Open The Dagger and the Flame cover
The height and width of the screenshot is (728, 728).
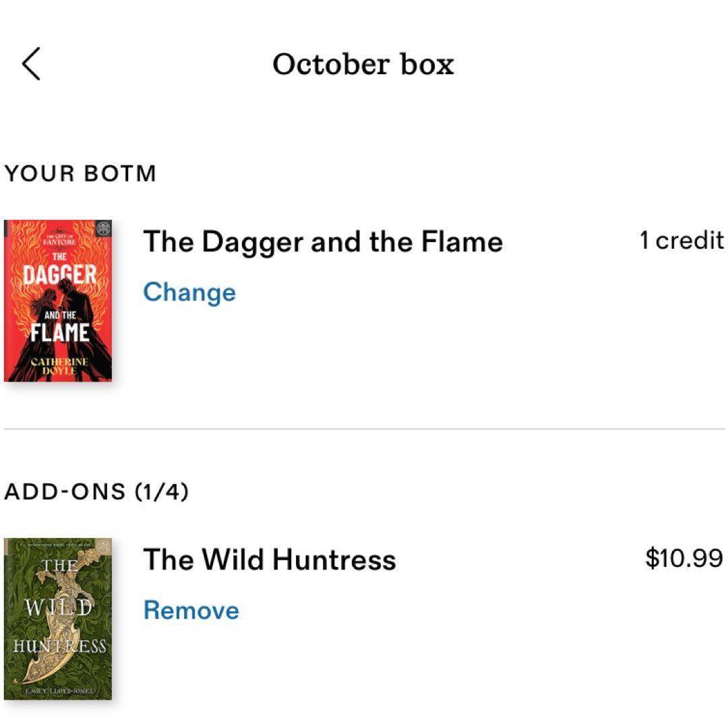click(58, 301)
